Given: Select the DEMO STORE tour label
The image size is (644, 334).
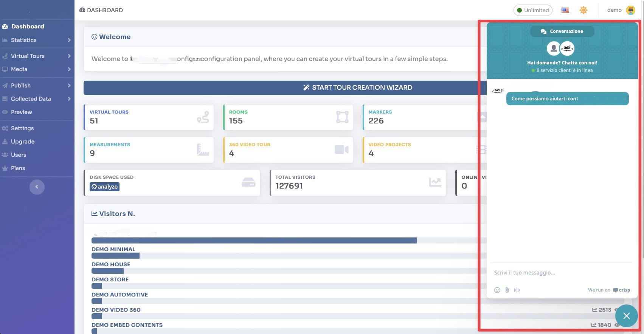Looking at the screenshot, I should tap(110, 279).
